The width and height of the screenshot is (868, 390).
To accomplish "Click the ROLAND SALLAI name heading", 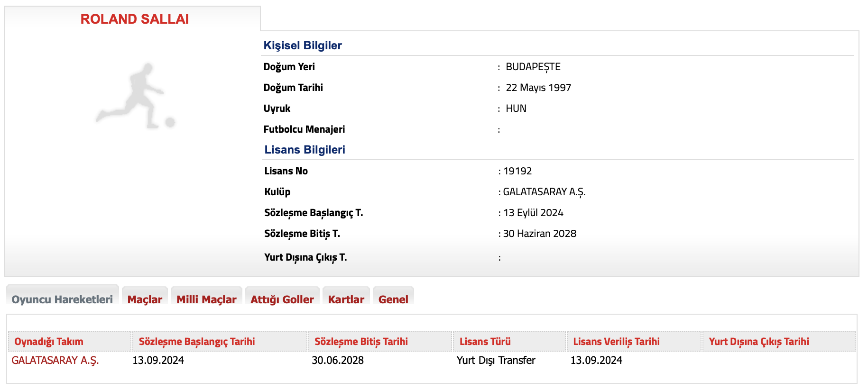I will (135, 19).
